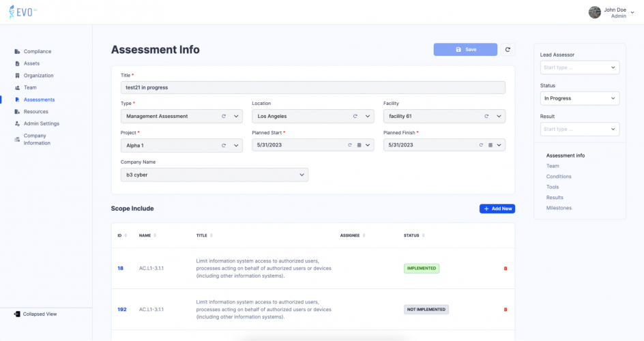Open scope item ID 18 link

[120, 269]
